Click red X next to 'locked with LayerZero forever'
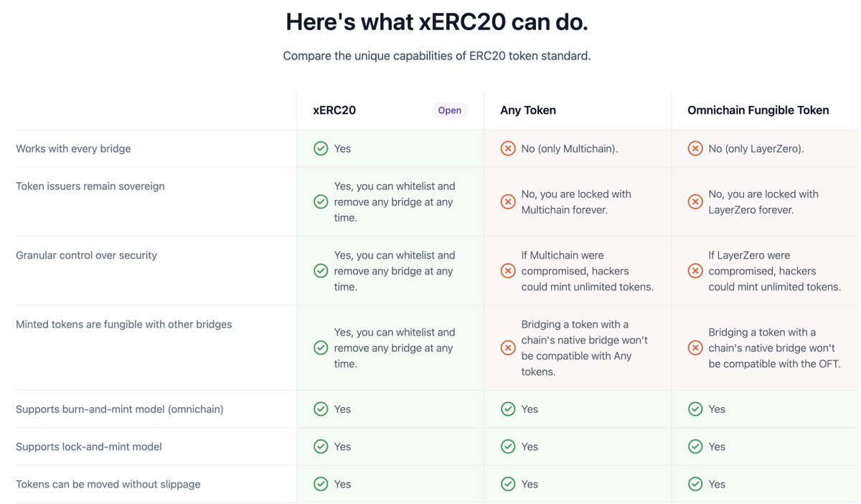 tap(695, 201)
